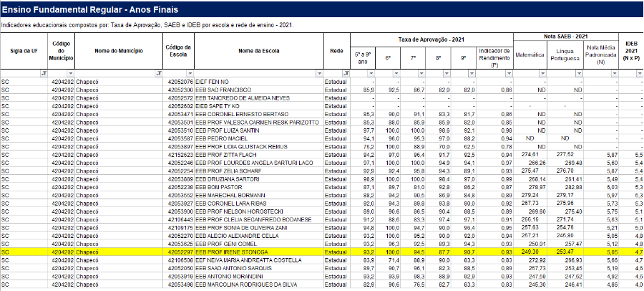Select Matemática score '249,30' in highlighted row

pos(530,252)
